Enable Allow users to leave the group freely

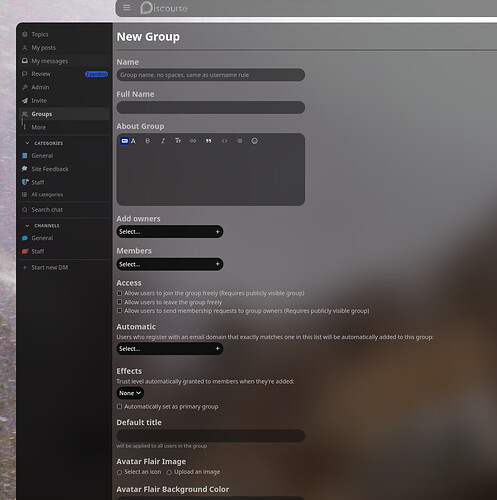(119, 302)
